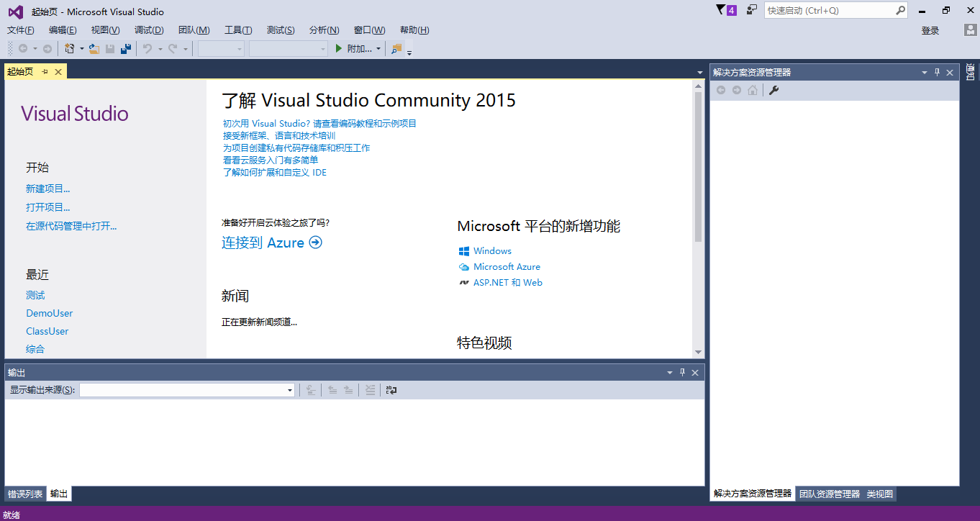Click the Undo arrow icon
This screenshot has width=980, height=521.
point(148,49)
